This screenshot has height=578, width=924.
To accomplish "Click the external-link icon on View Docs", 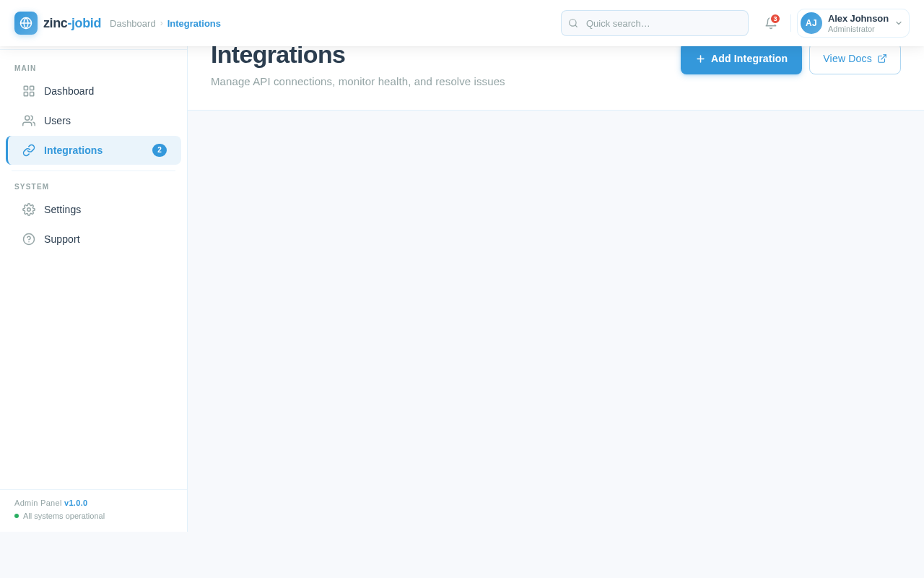I will (882, 59).
